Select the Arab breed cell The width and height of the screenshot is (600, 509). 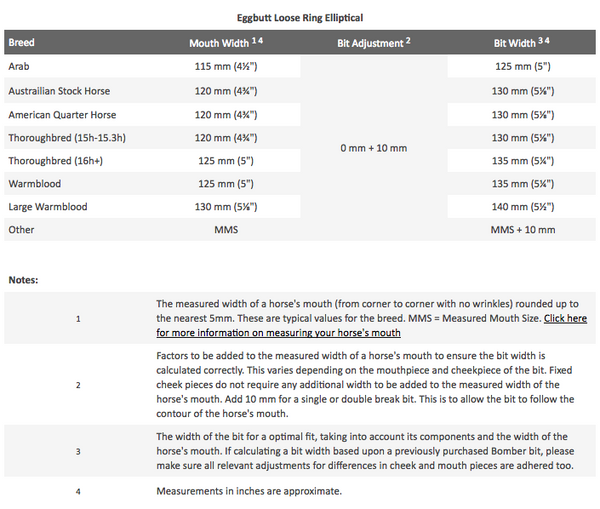18,66
